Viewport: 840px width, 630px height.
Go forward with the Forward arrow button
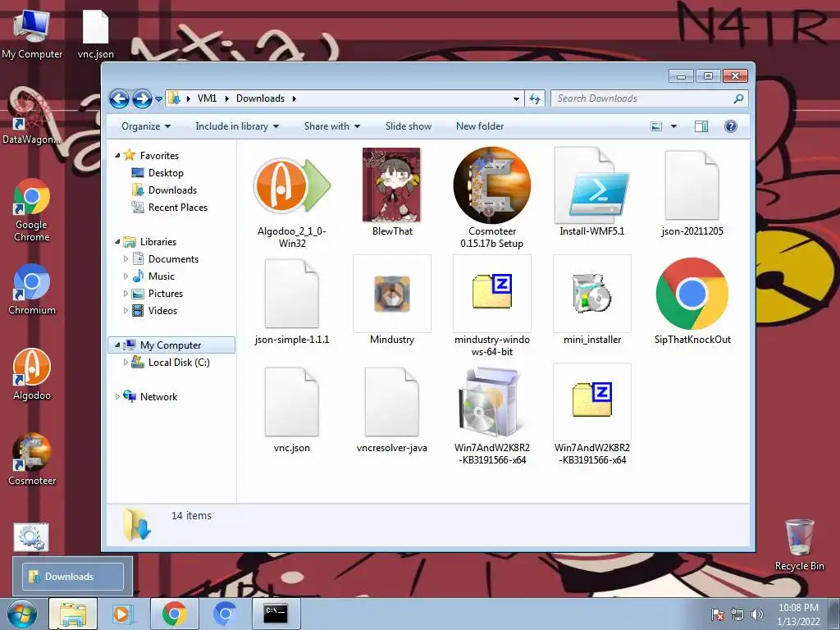[x=142, y=98]
